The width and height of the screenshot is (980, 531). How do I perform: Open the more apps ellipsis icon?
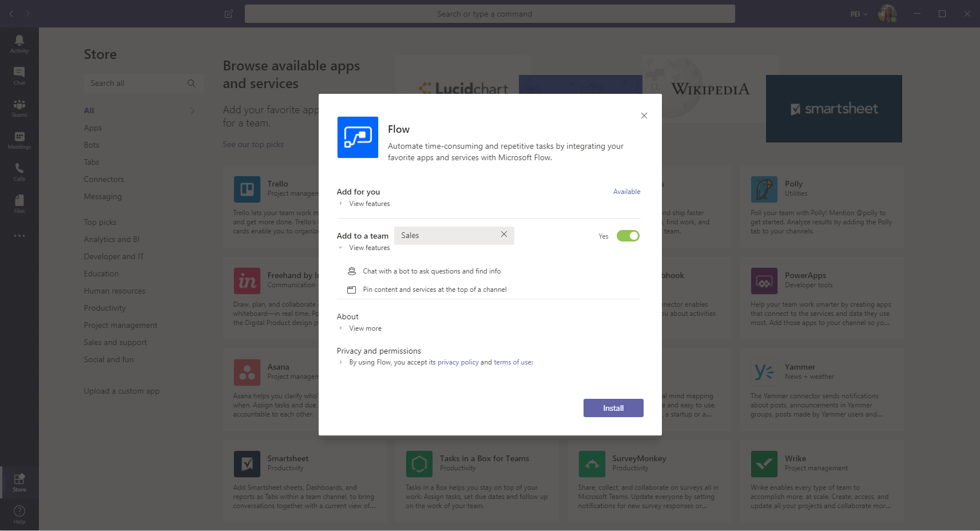pos(19,236)
